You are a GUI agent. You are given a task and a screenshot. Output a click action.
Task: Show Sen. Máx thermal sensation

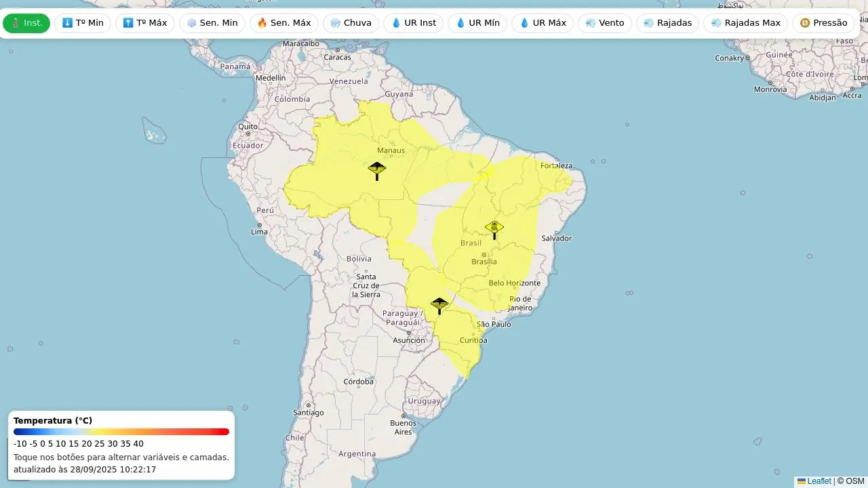point(283,23)
